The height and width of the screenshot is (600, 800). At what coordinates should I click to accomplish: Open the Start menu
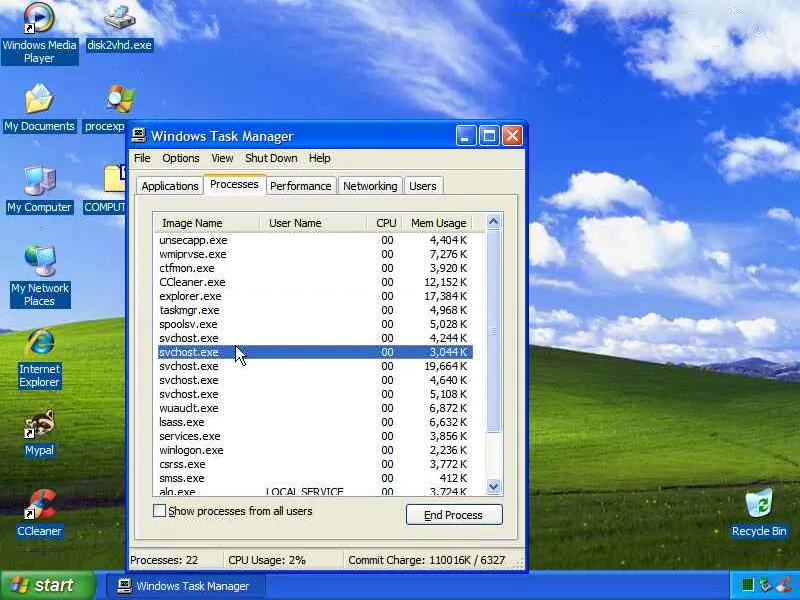pos(48,585)
